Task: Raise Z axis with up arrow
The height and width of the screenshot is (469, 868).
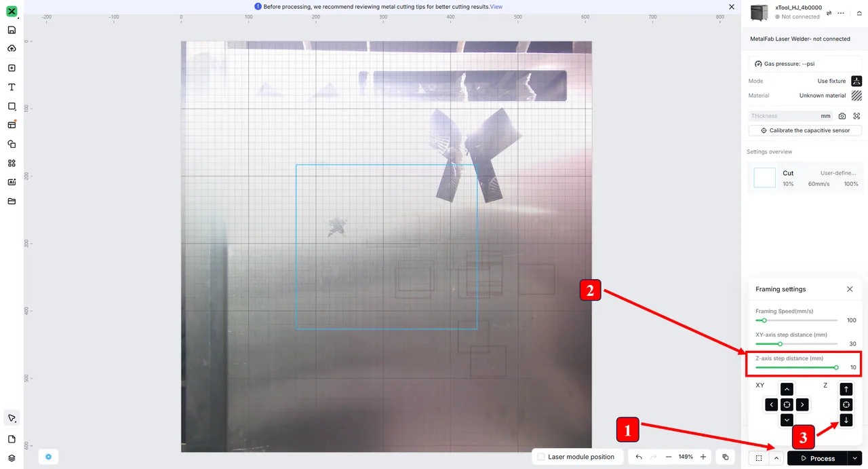Action: (x=846, y=389)
